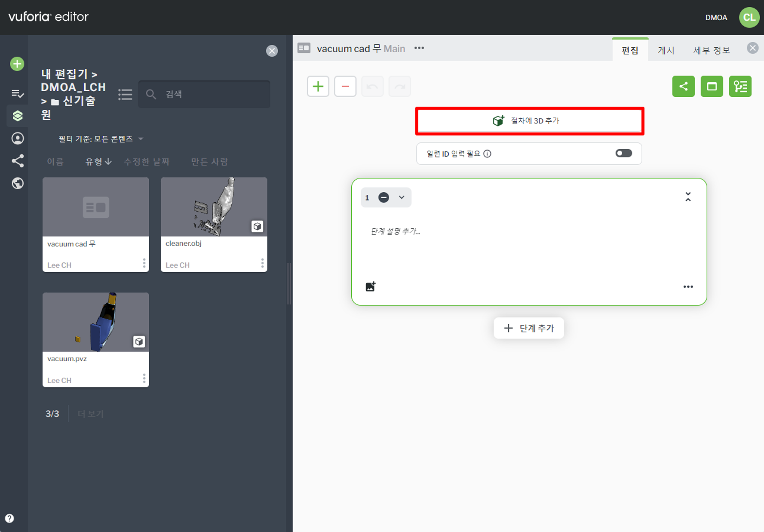Open the preview window icon
This screenshot has width=764, height=532.
712,86
